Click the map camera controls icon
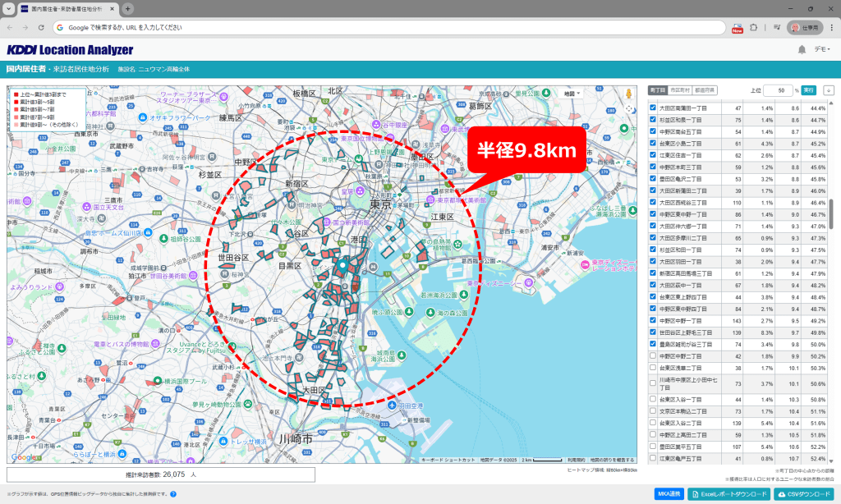 point(629,108)
